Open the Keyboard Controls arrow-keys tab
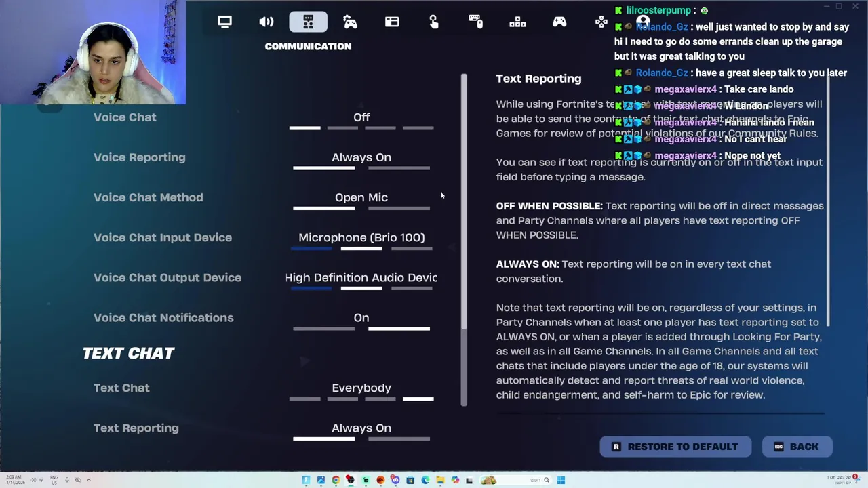The image size is (868, 488). (517, 22)
